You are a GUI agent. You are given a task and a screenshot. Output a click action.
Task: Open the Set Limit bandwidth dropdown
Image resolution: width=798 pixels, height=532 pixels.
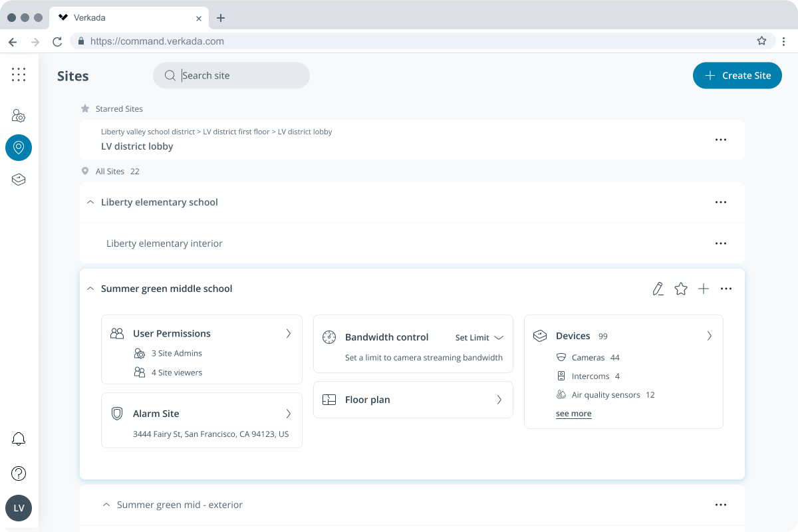(479, 337)
